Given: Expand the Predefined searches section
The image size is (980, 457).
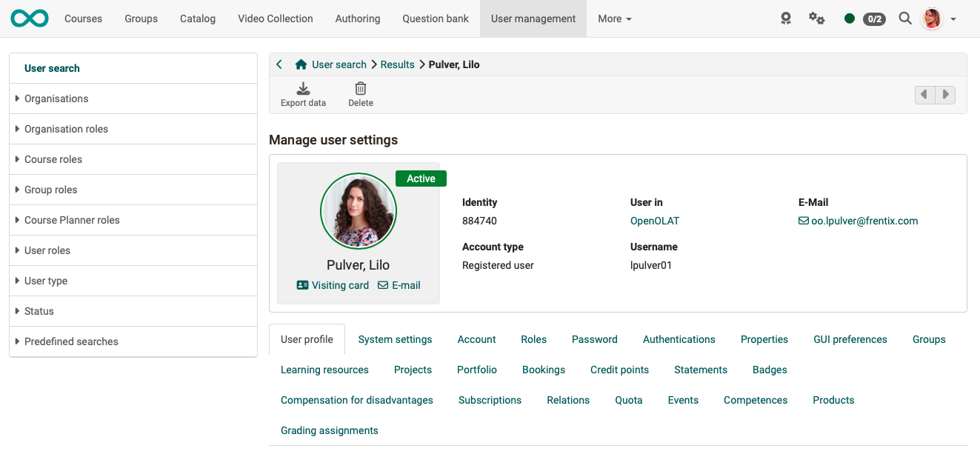Looking at the screenshot, I should click(x=71, y=341).
